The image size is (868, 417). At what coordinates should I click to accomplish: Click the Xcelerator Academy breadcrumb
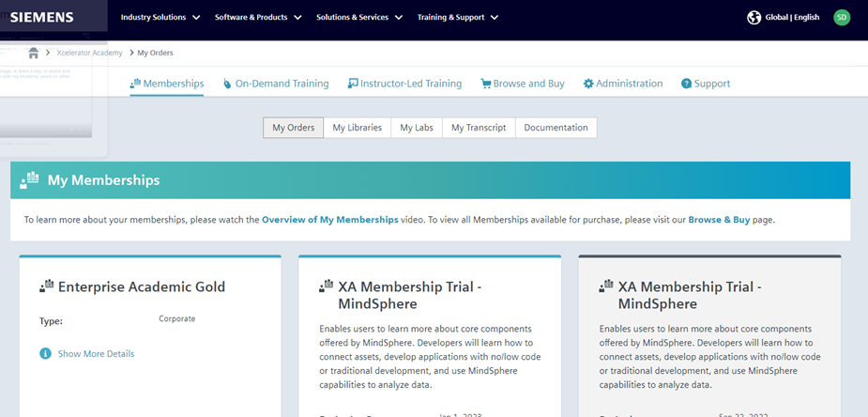point(89,53)
